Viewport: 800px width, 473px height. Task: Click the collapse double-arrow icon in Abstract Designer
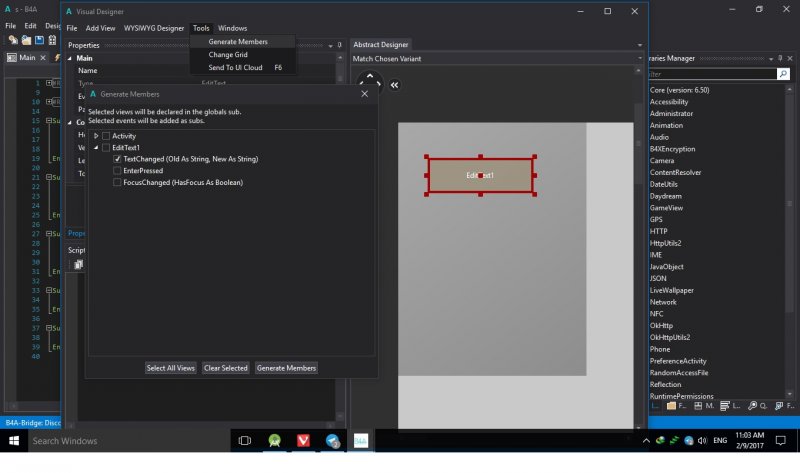tap(394, 85)
